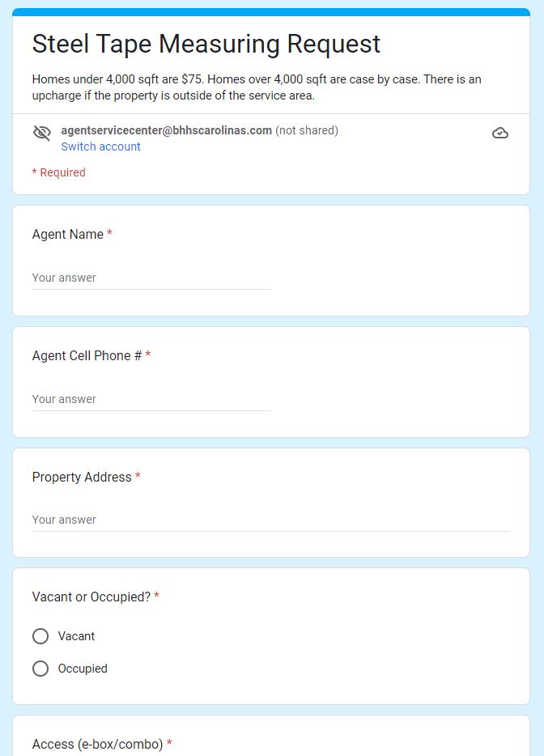Click the agentservicecenter email address text

166,130
